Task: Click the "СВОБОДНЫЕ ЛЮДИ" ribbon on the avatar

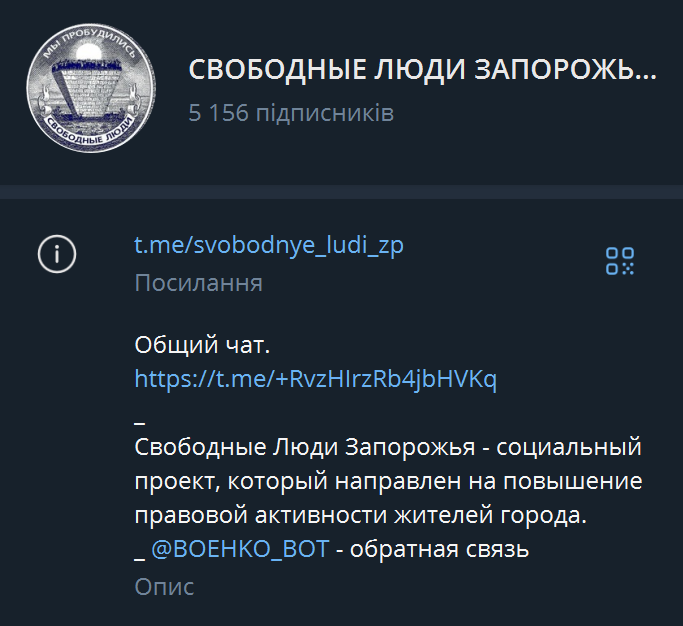Action: click(x=90, y=130)
